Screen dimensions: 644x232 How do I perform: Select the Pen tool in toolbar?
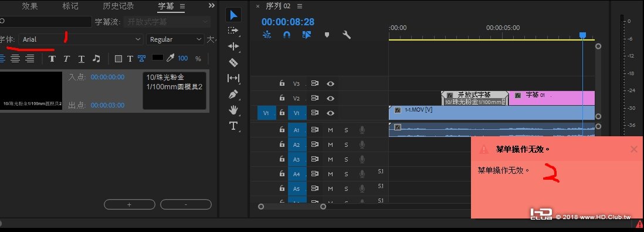[x=233, y=94]
